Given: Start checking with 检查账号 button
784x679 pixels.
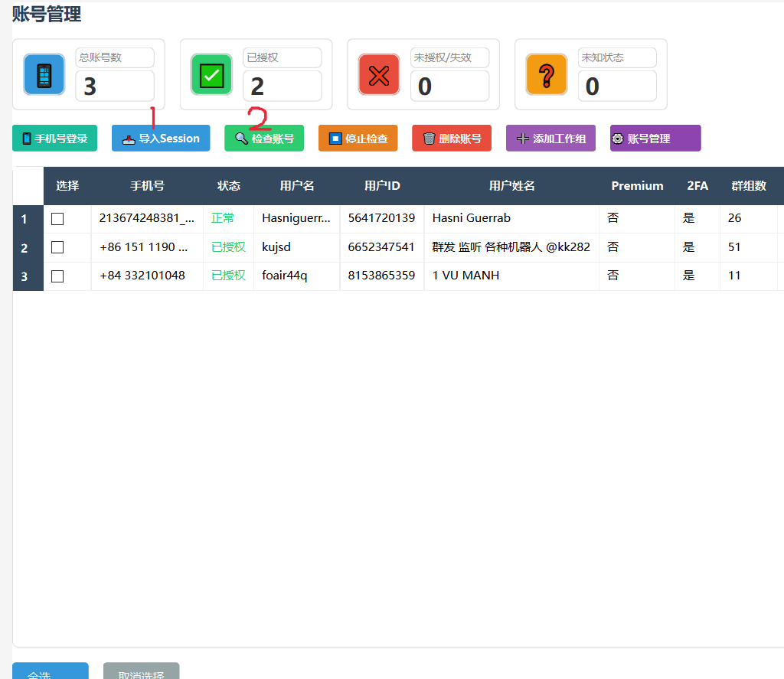Looking at the screenshot, I should pos(264,139).
